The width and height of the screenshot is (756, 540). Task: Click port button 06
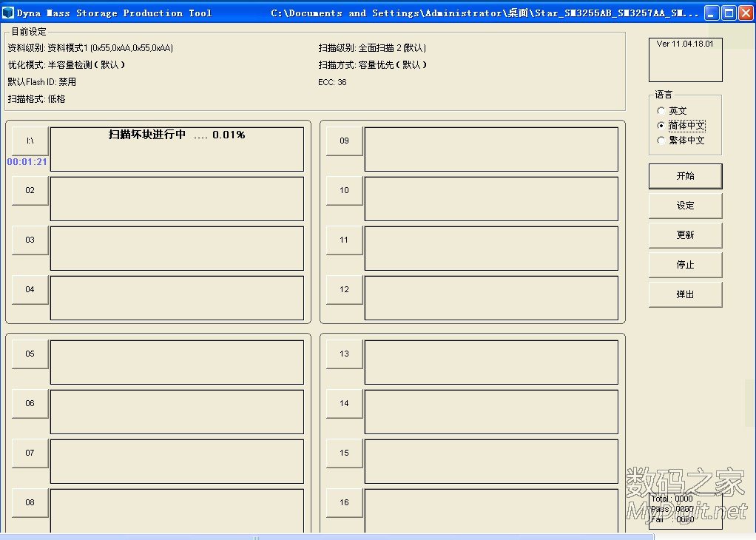click(x=30, y=404)
